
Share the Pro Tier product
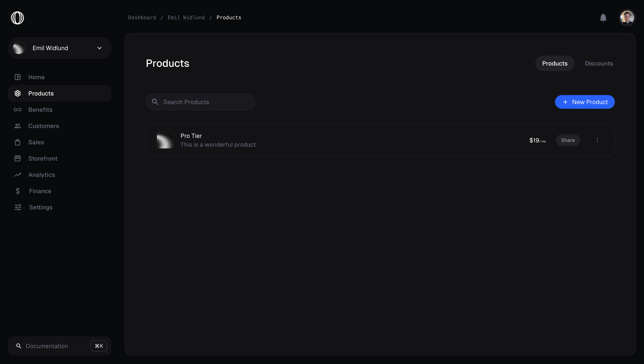[568, 140]
